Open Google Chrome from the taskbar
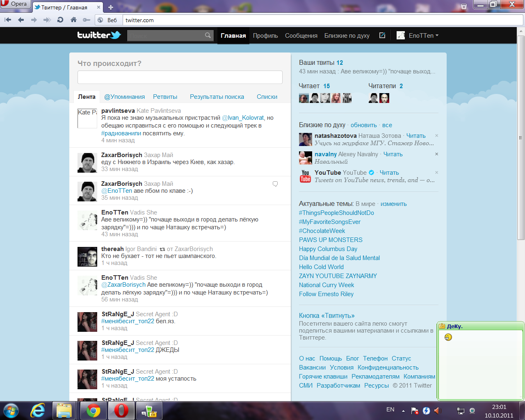The width and height of the screenshot is (525, 420). pos(93,411)
